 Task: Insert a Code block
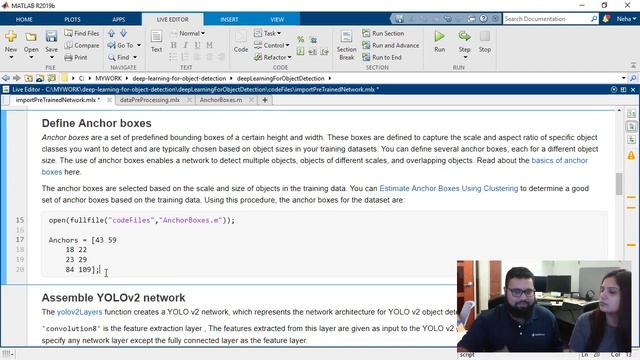[x=240, y=42]
